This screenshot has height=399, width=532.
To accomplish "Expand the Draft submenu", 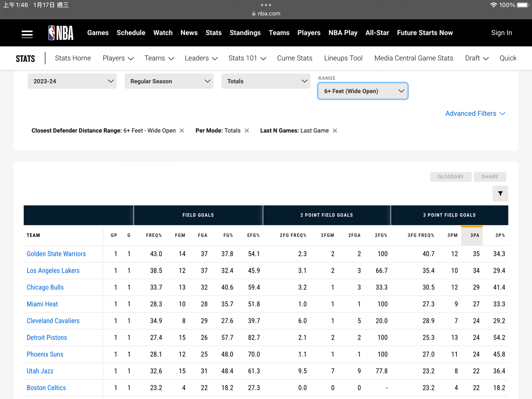I will (477, 58).
